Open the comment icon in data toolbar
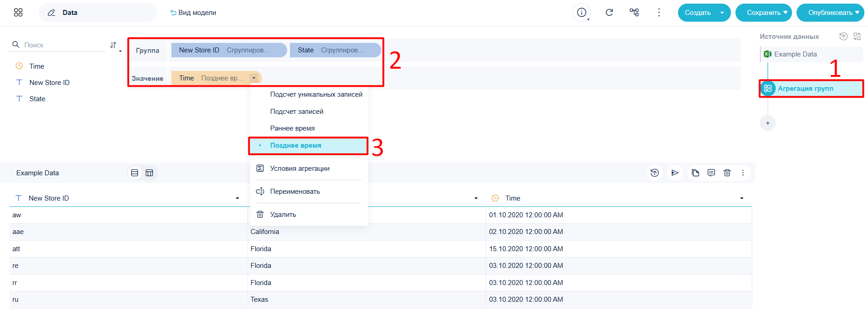Image resolution: width=868 pixels, height=318 pixels. point(711,173)
